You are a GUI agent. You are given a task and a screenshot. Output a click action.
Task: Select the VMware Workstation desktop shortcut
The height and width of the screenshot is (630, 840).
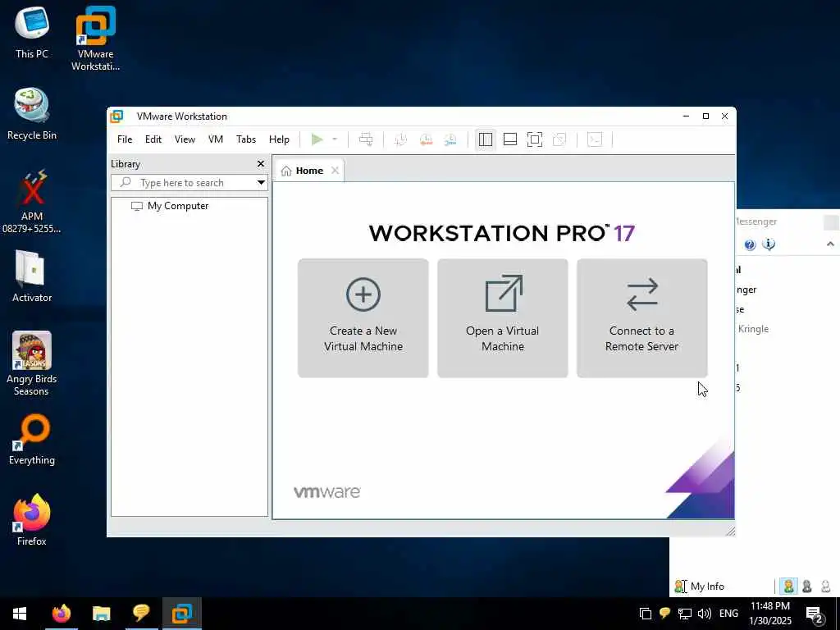95,39
